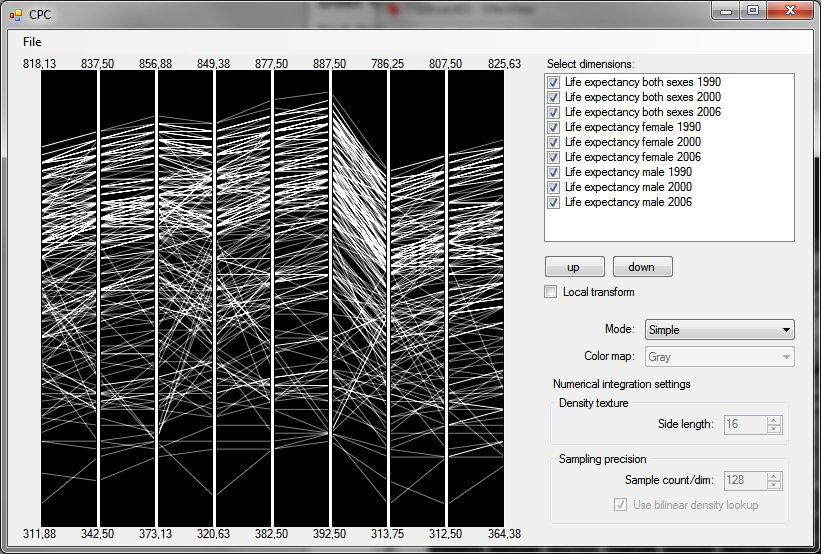Uncheck Life expectancy both sexes 2000
The width and height of the screenshot is (821, 554).
[553, 97]
